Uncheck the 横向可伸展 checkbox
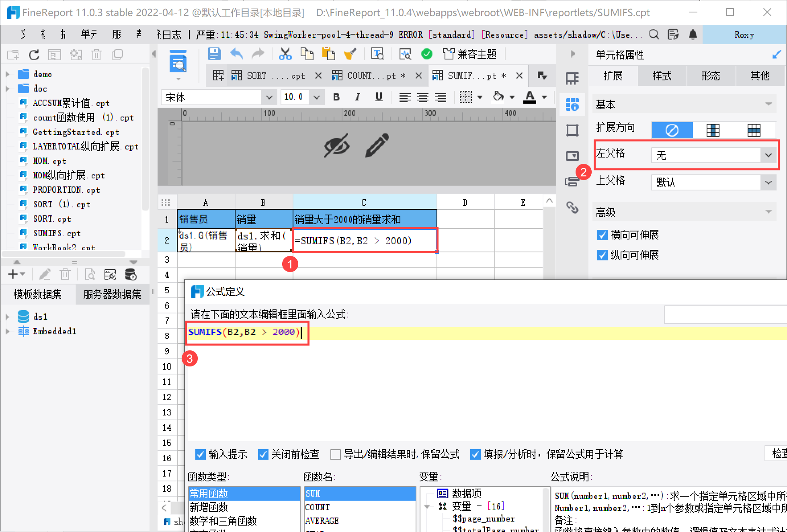 602,235
